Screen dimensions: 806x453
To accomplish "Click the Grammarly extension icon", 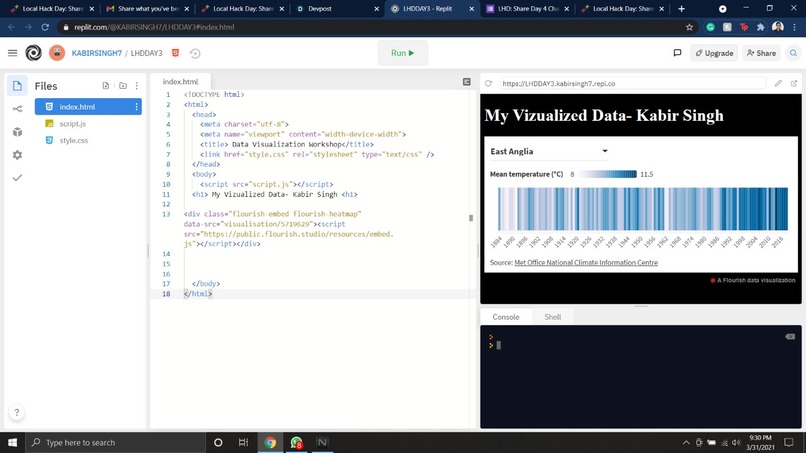I will (x=710, y=27).
